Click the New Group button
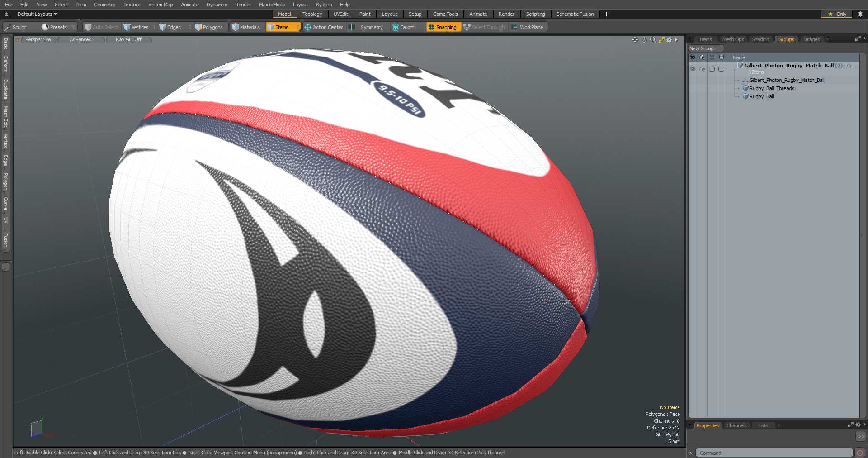 (705, 48)
